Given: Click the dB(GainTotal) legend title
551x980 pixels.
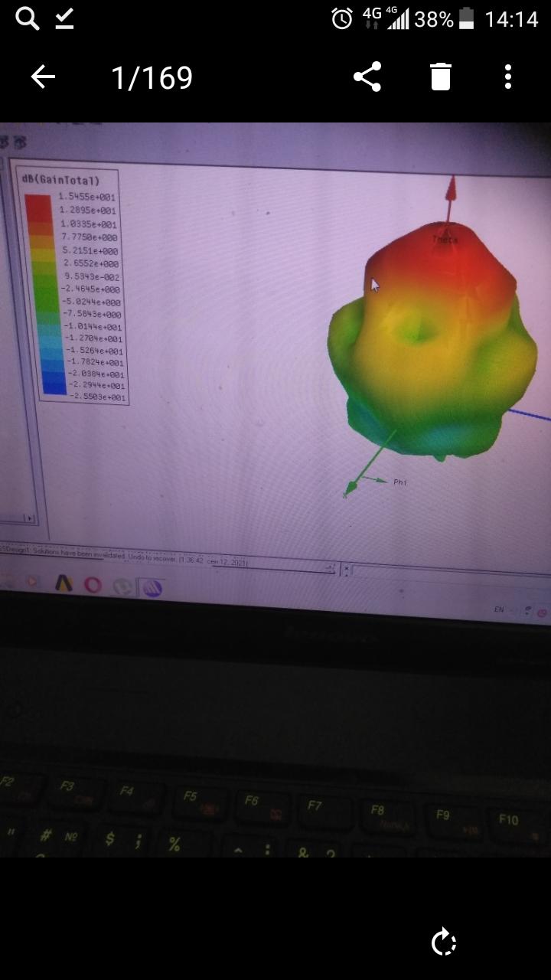Looking at the screenshot, I should [61, 180].
